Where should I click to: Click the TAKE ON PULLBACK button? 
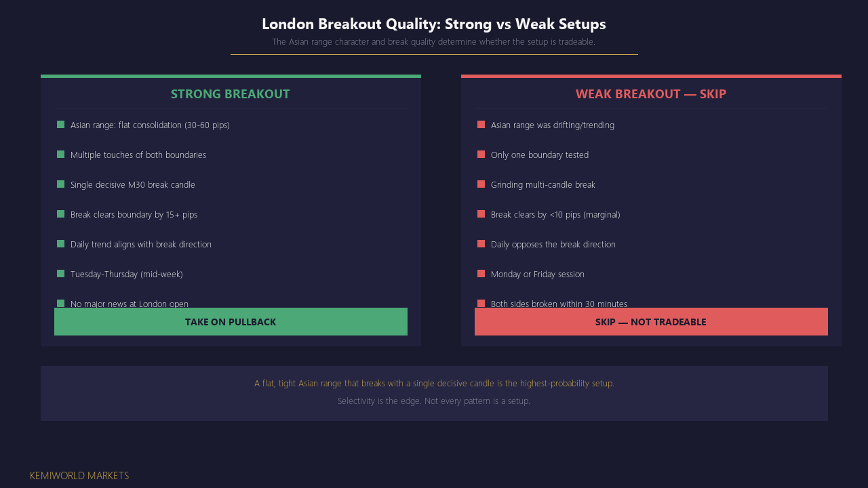coord(231,321)
